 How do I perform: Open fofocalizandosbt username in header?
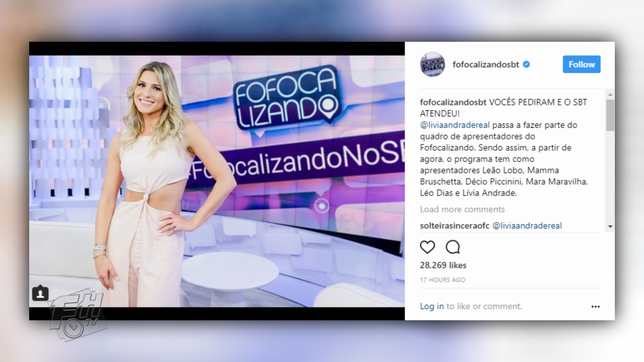pyautogui.click(x=486, y=64)
